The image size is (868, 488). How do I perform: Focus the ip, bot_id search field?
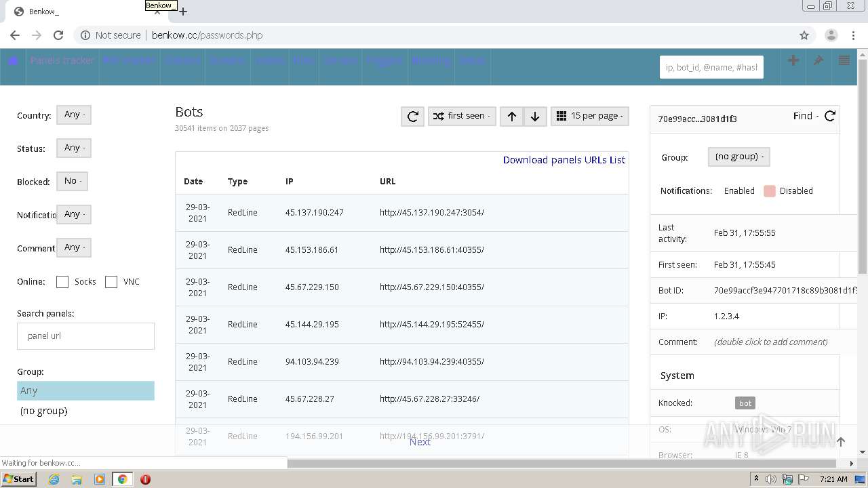[711, 67]
